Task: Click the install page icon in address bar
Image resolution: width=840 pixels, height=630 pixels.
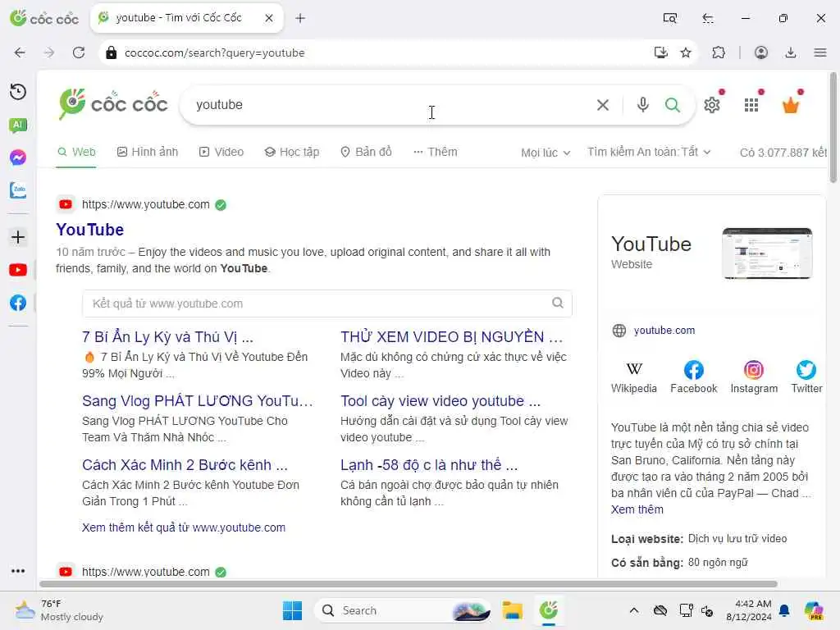Action: point(661,52)
